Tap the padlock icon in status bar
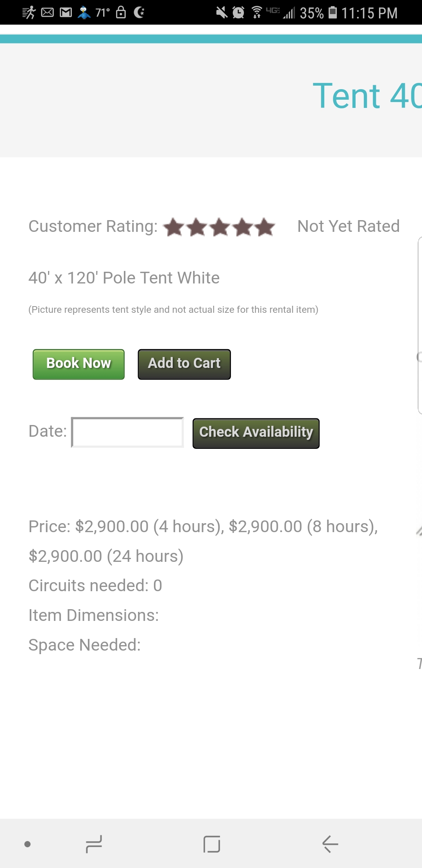This screenshot has width=422, height=868. coord(121,13)
